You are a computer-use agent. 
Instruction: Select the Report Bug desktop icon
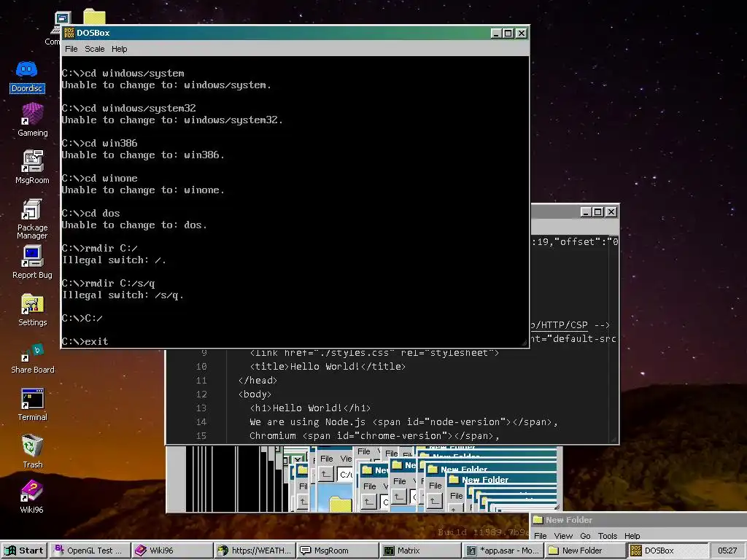(x=32, y=262)
